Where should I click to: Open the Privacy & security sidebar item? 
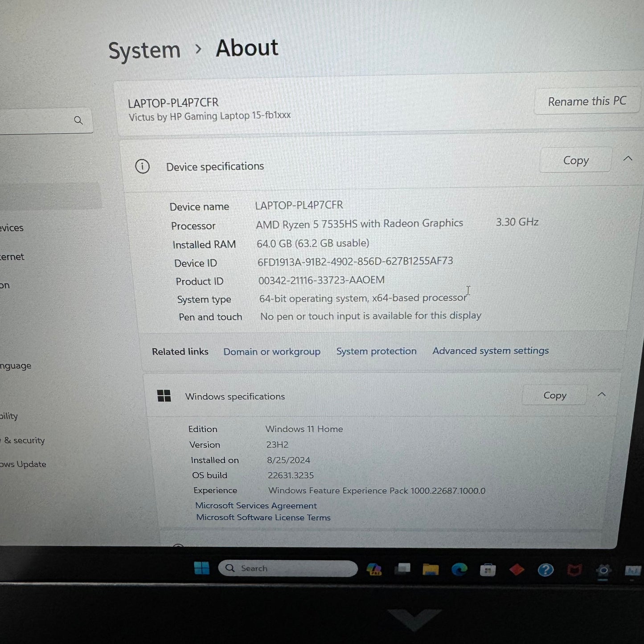[23, 440]
